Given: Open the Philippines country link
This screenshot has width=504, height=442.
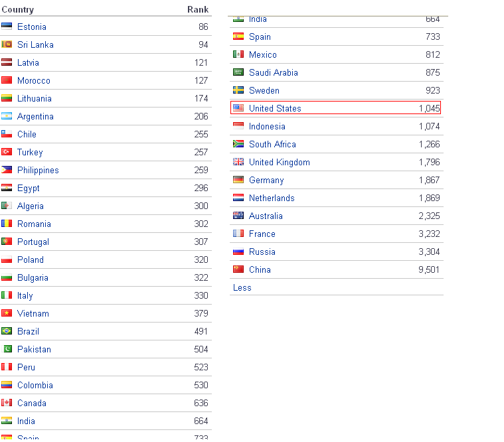Looking at the screenshot, I should click(38, 170).
